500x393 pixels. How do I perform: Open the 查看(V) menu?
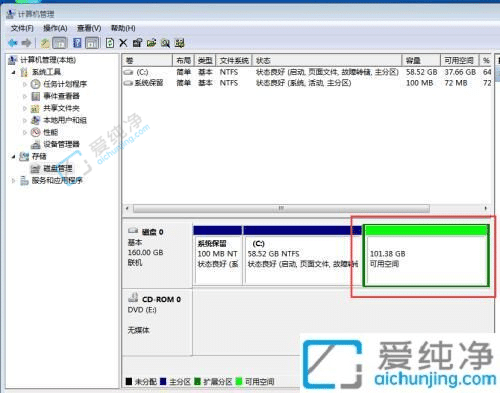89,28
